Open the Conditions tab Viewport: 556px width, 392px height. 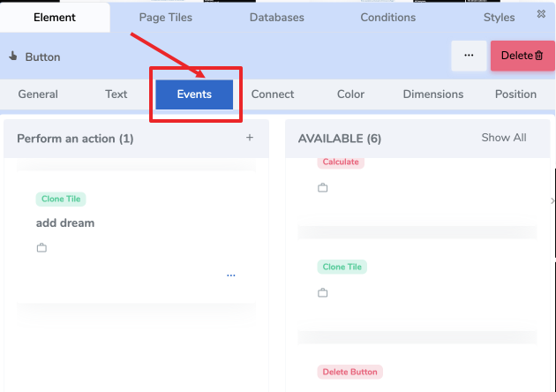point(388,18)
